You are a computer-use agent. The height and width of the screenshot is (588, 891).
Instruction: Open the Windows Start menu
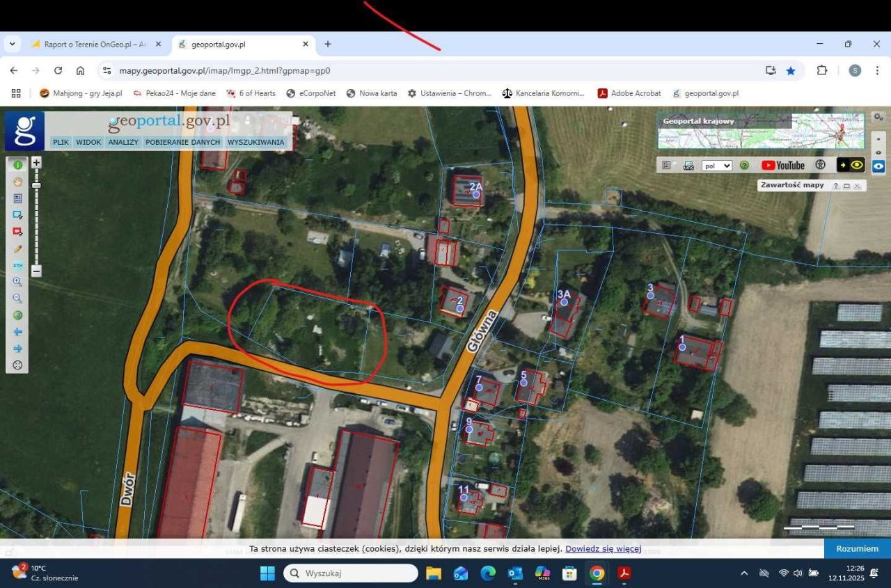pyautogui.click(x=267, y=573)
